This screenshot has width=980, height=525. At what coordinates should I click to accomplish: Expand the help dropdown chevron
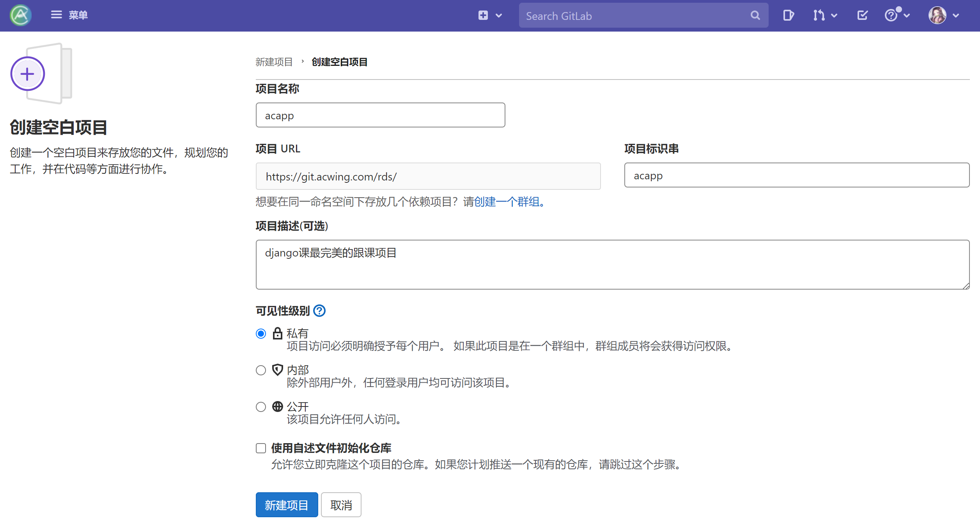pos(907,16)
